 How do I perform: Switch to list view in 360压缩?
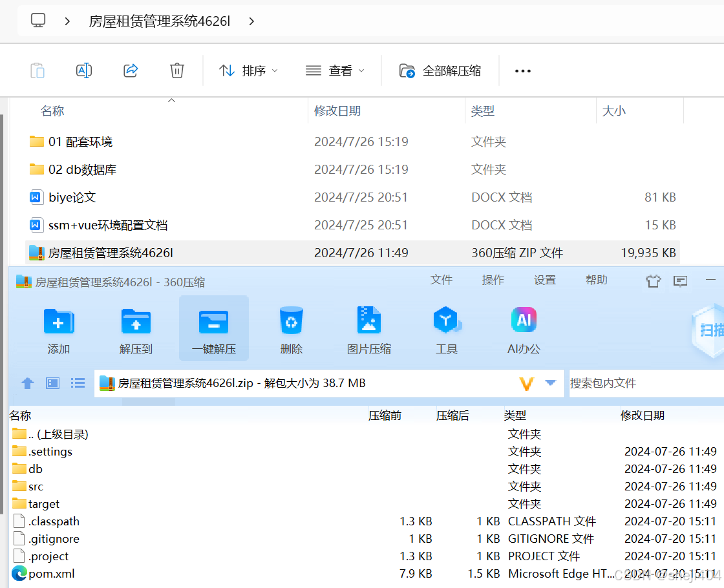78,383
